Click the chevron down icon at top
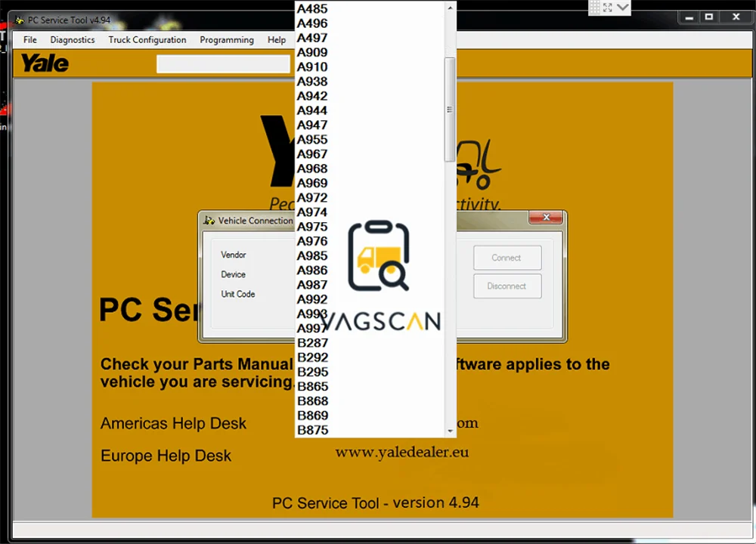The width and height of the screenshot is (756, 544). pyautogui.click(x=622, y=8)
